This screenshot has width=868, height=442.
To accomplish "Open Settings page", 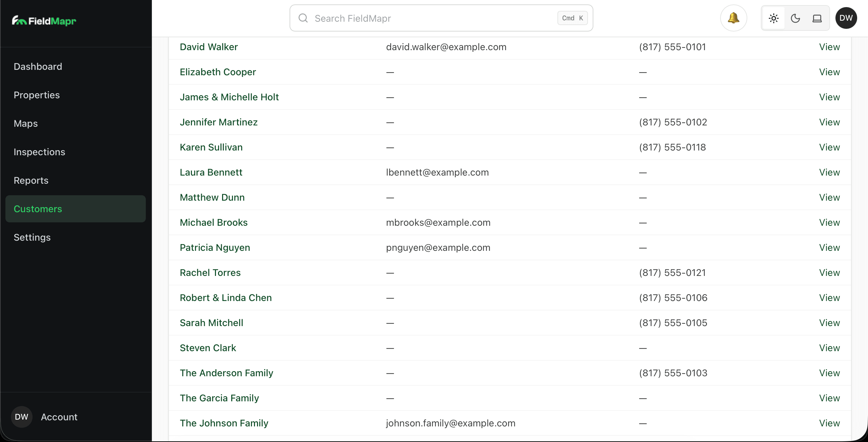I will 76,237.
